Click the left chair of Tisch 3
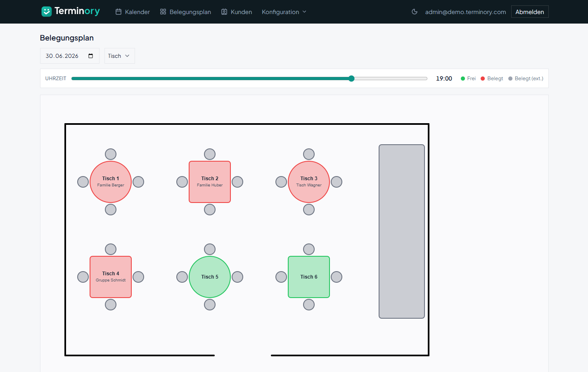 [281, 182]
